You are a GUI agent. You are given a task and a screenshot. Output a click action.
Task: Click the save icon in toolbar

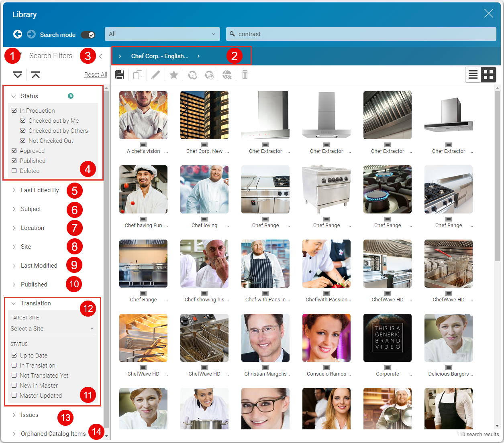coord(120,75)
